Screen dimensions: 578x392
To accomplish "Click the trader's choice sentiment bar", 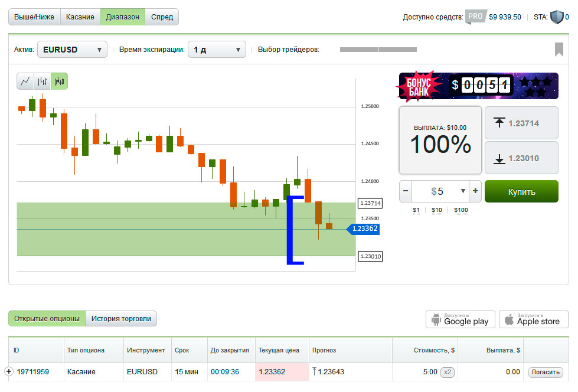I will pyautogui.click(x=378, y=50).
